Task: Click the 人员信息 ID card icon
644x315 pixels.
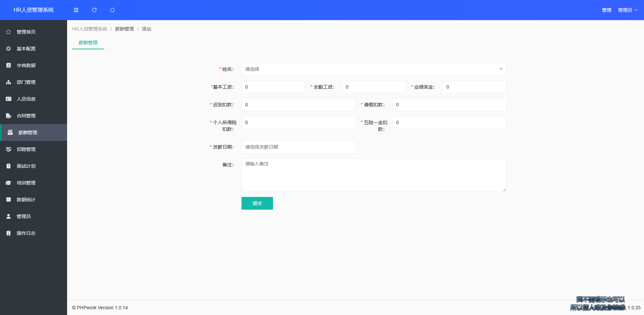Action: (x=9, y=99)
